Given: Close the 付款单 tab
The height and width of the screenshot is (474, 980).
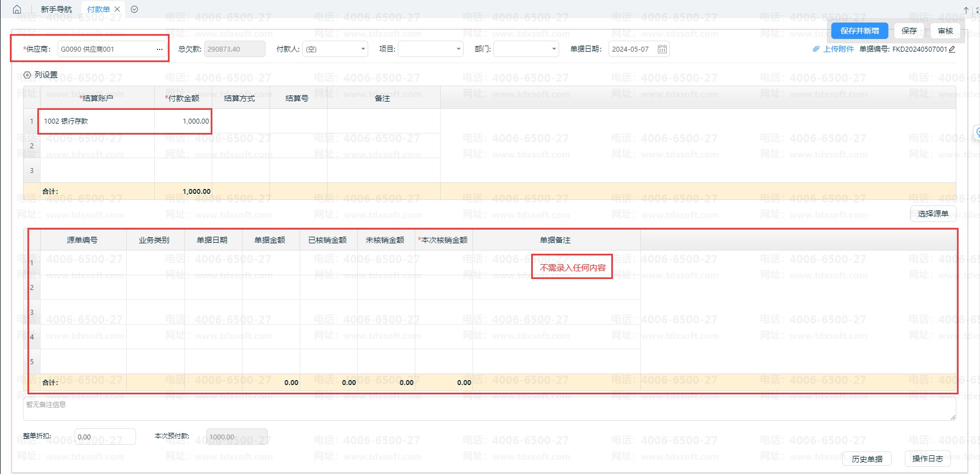Looking at the screenshot, I should [x=117, y=9].
